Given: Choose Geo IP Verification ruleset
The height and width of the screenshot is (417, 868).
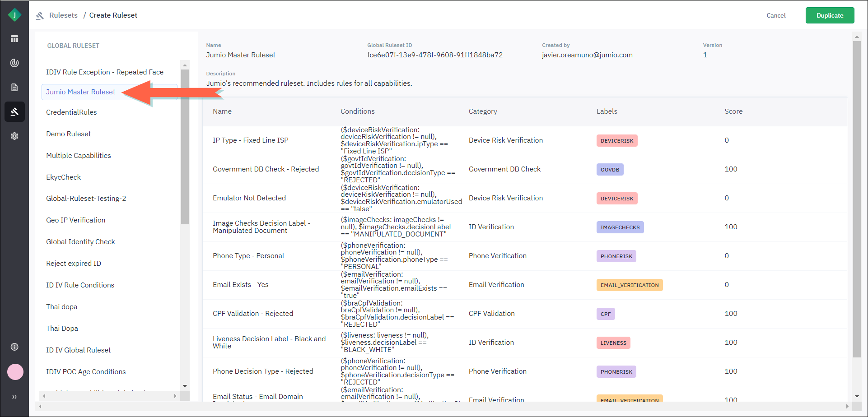Looking at the screenshot, I should point(75,220).
